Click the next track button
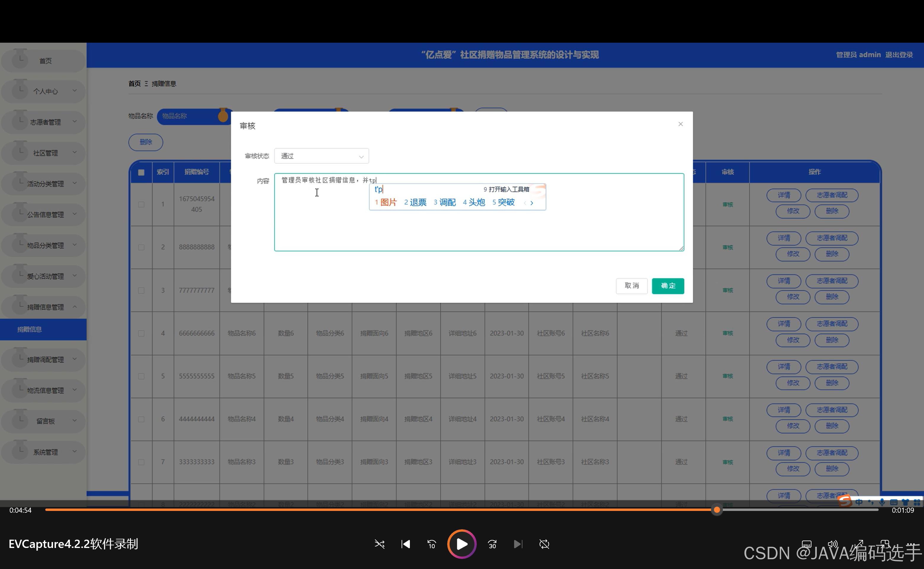 pos(518,544)
